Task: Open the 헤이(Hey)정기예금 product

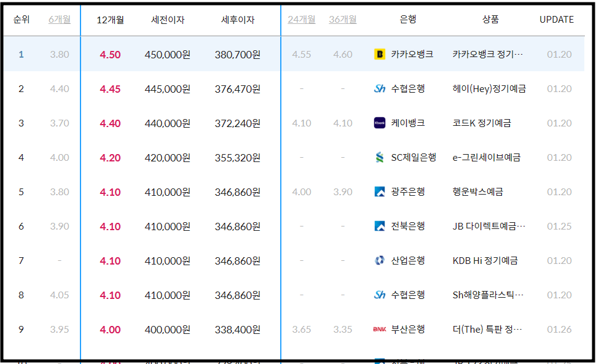Action: (x=489, y=89)
